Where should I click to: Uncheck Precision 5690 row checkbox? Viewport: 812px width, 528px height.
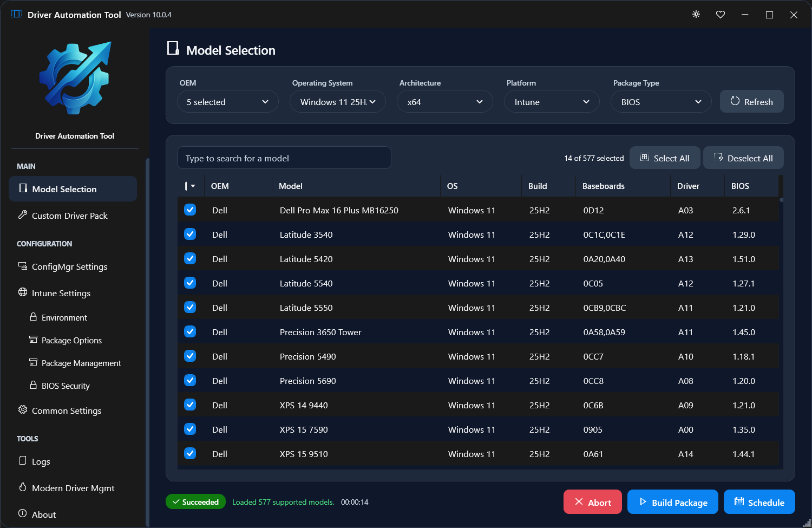tap(190, 380)
